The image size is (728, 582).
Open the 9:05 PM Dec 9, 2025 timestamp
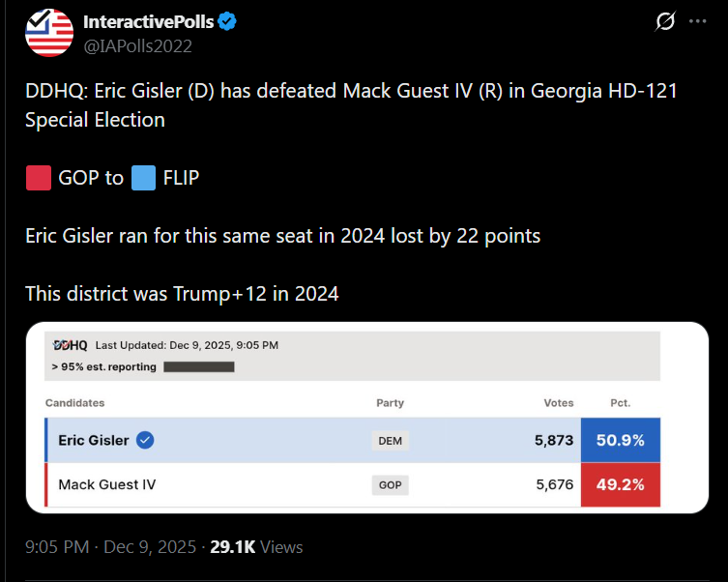(112, 546)
